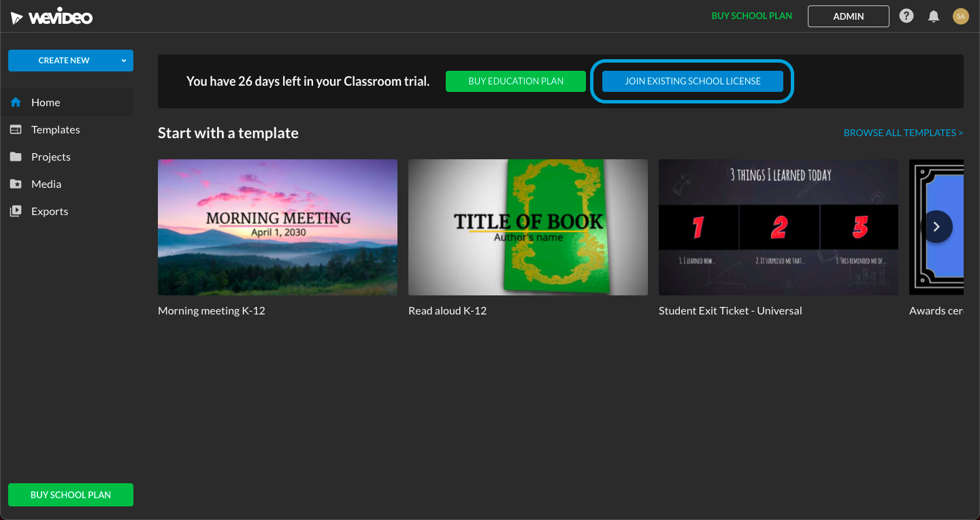Click the WeVideo logo

point(52,16)
